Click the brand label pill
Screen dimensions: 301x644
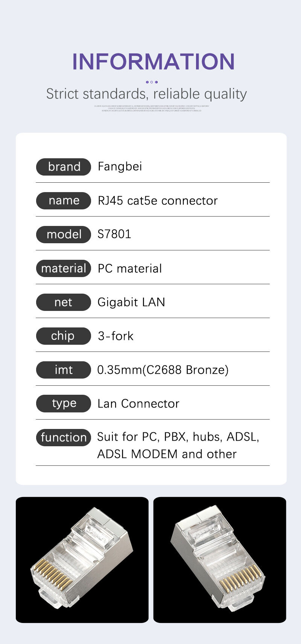[64, 167]
